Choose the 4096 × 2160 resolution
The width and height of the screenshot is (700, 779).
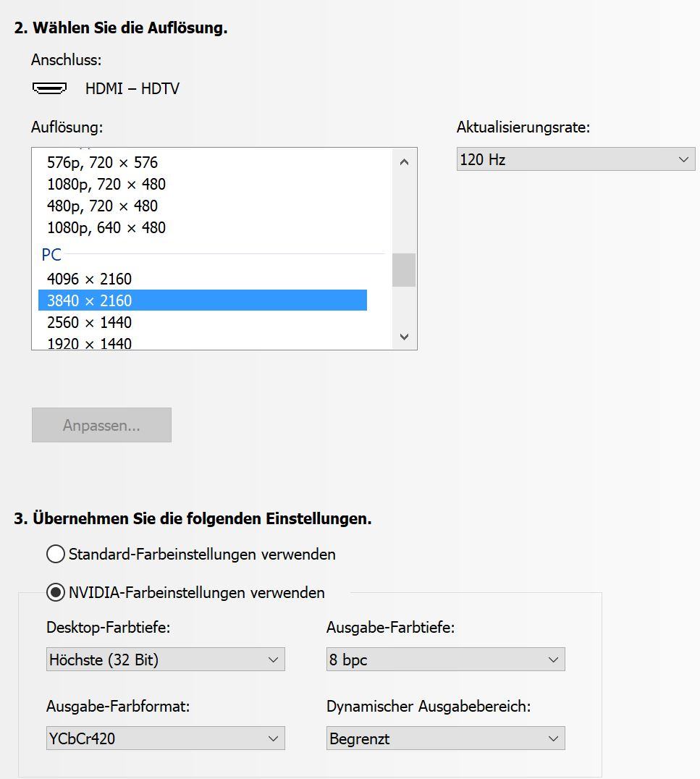point(203,279)
